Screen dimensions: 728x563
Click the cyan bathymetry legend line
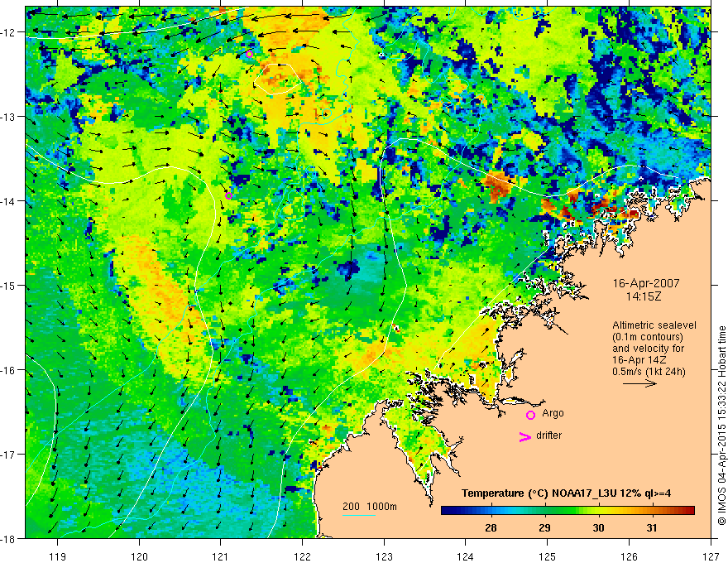(x=359, y=515)
